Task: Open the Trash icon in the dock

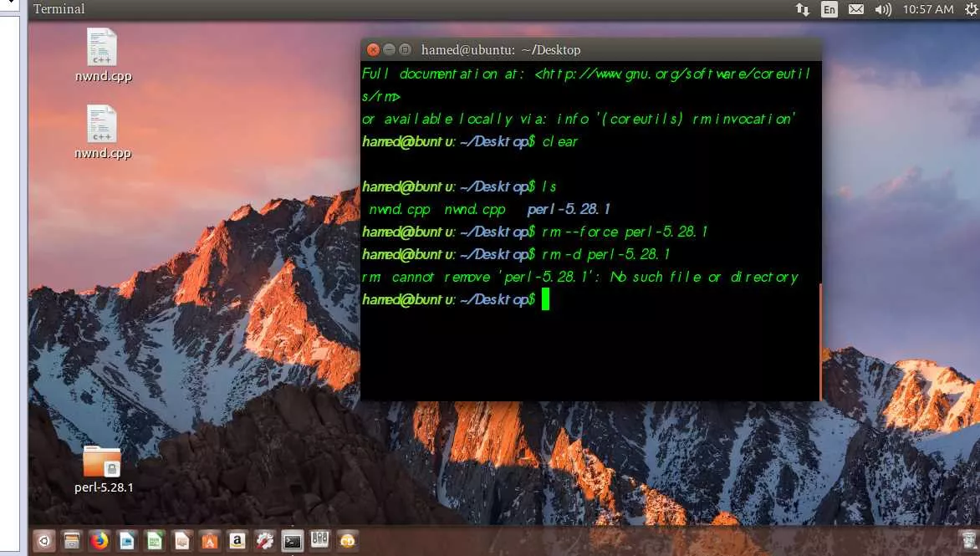Action: (968, 540)
